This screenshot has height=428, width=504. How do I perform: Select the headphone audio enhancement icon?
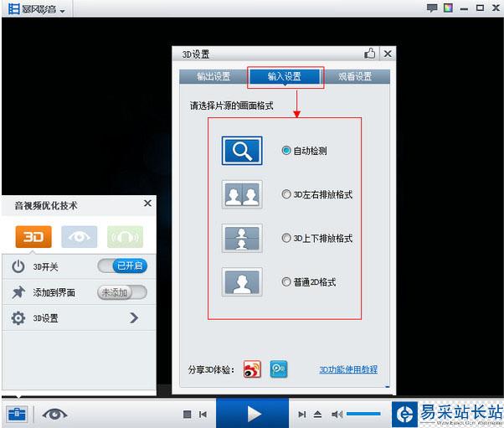[125, 237]
